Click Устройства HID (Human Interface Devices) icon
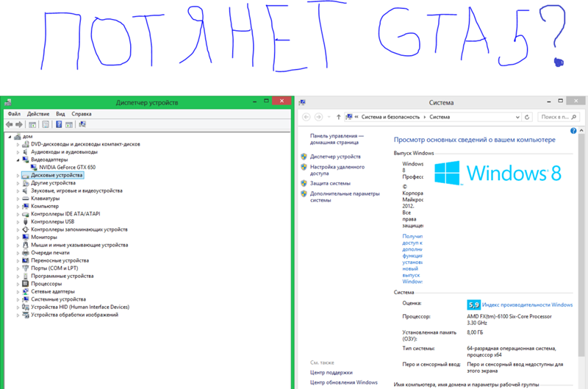 click(26, 307)
